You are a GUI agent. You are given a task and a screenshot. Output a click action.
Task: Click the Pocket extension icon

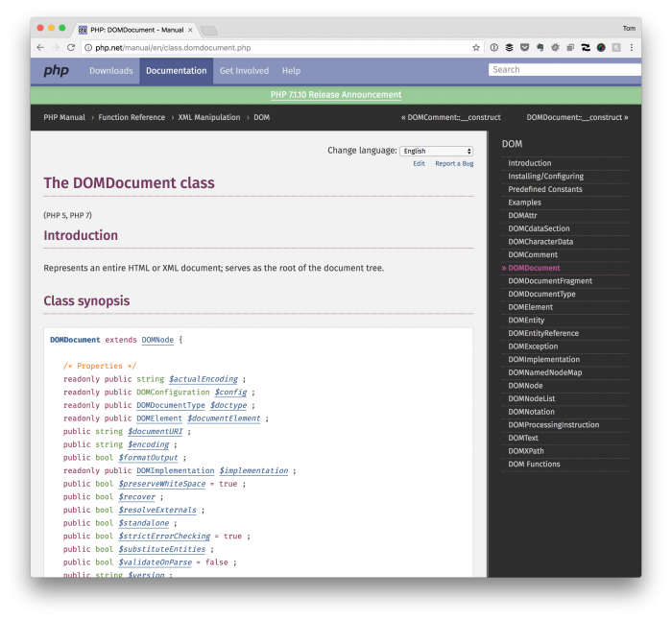[524, 48]
